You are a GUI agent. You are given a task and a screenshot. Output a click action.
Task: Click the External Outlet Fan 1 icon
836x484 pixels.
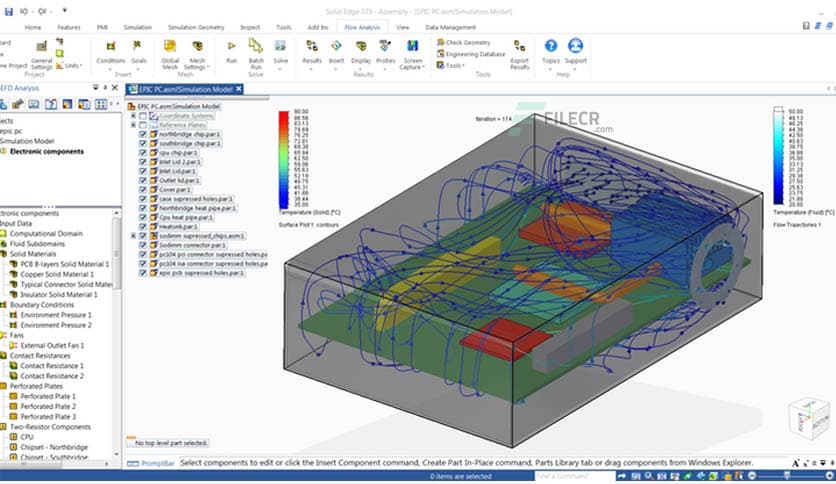pyautogui.click(x=13, y=345)
